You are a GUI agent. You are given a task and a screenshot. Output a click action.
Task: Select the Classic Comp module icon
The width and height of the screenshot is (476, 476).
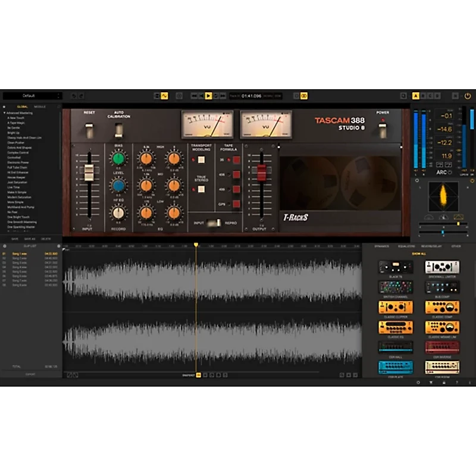[x=441, y=307]
